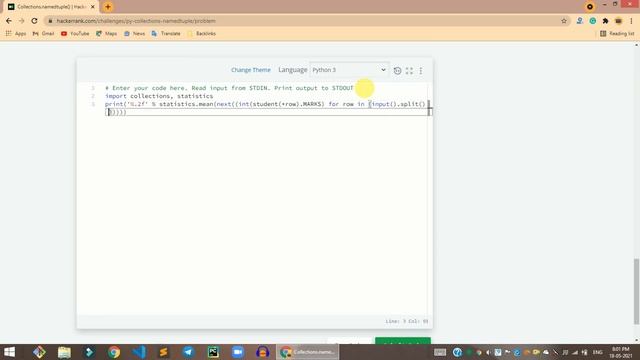Open the taskbar clock and date
640x360 pixels.
(621, 352)
